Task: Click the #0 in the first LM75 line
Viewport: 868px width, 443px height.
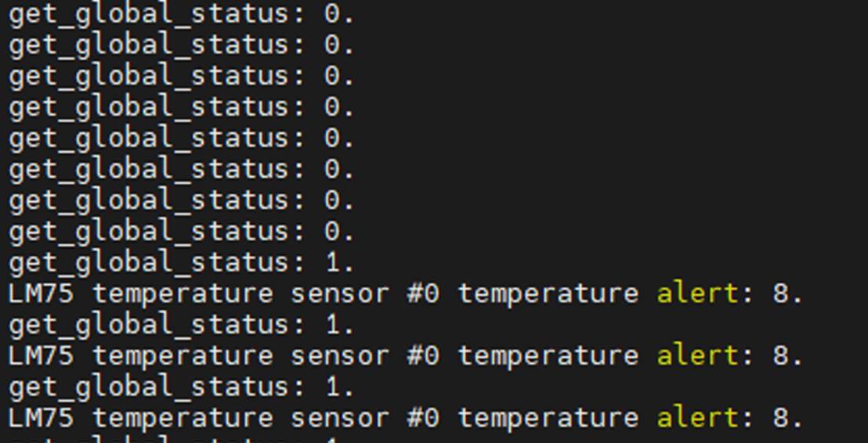Action: point(422,294)
